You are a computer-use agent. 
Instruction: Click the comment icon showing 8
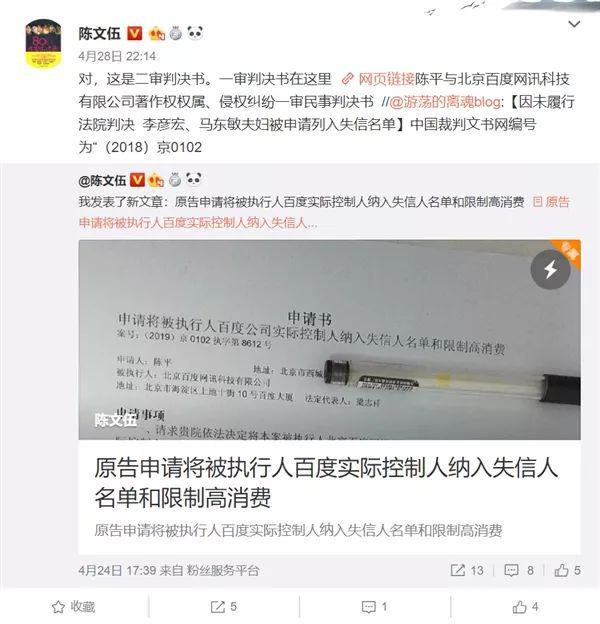click(x=511, y=570)
